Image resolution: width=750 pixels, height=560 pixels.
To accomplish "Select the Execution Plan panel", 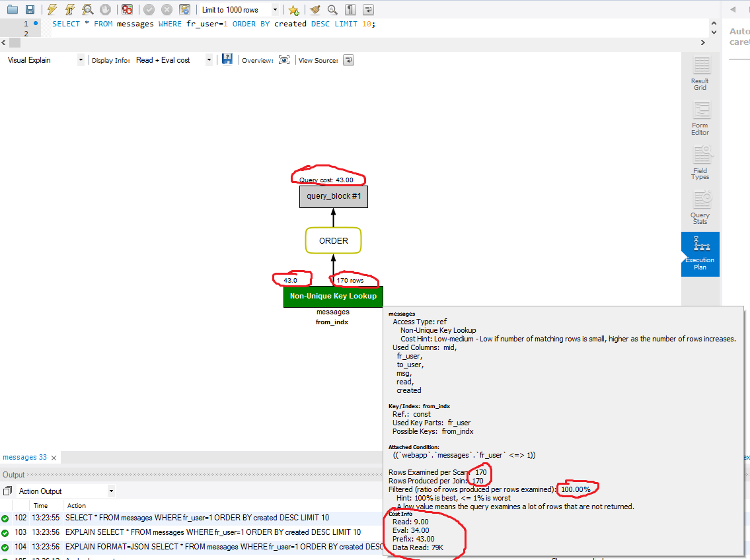I will point(700,254).
